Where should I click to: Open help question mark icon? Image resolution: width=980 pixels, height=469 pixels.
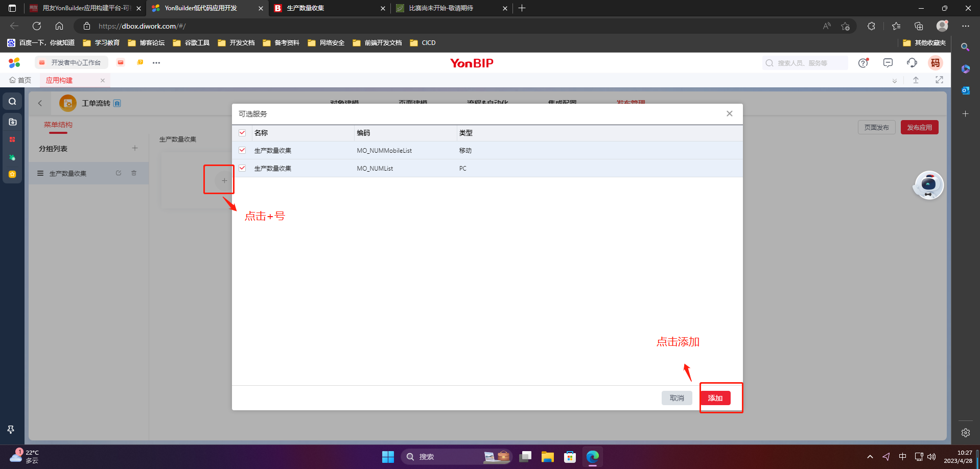point(864,63)
